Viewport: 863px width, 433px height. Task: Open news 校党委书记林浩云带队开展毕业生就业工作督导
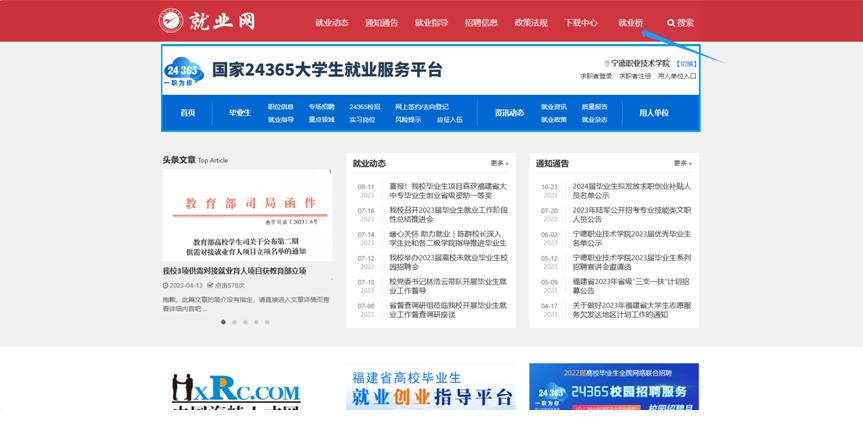point(448,286)
